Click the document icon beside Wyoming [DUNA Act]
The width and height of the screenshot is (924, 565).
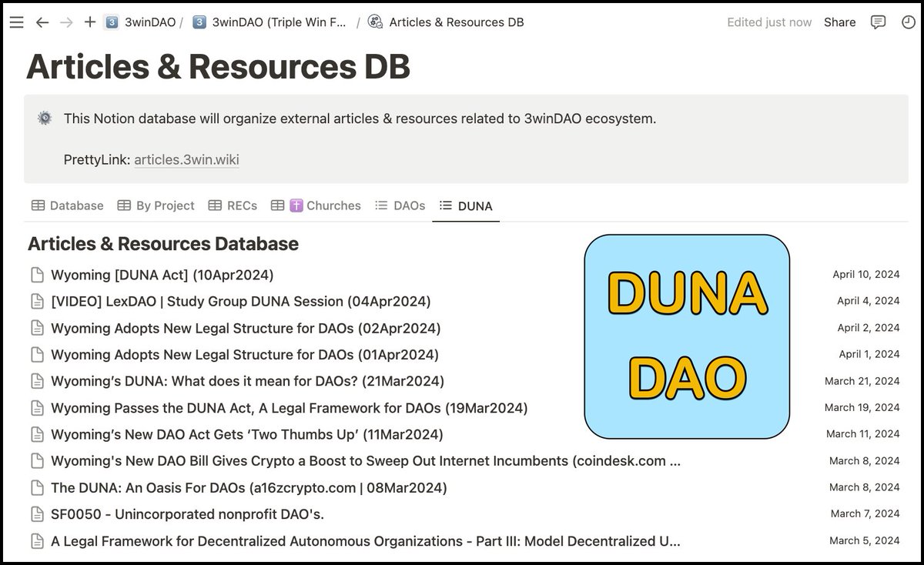pyautogui.click(x=37, y=274)
